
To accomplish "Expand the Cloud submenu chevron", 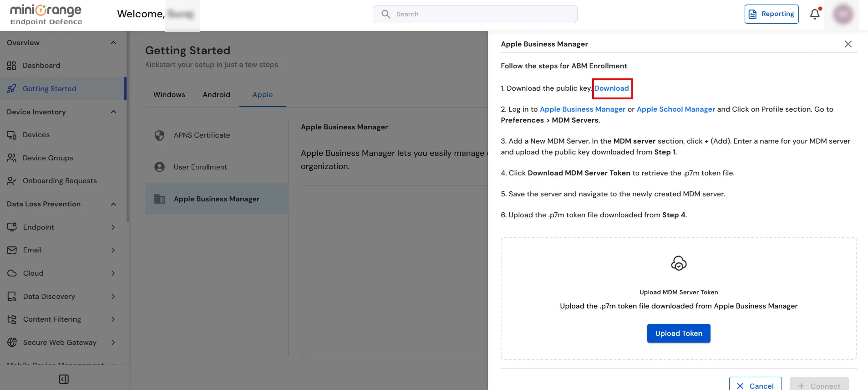I will [113, 273].
